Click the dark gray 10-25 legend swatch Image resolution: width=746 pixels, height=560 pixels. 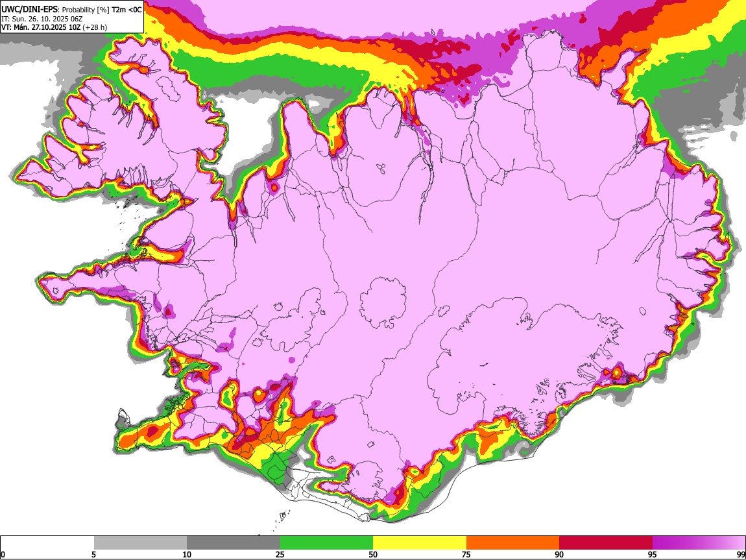(x=234, y=543)
